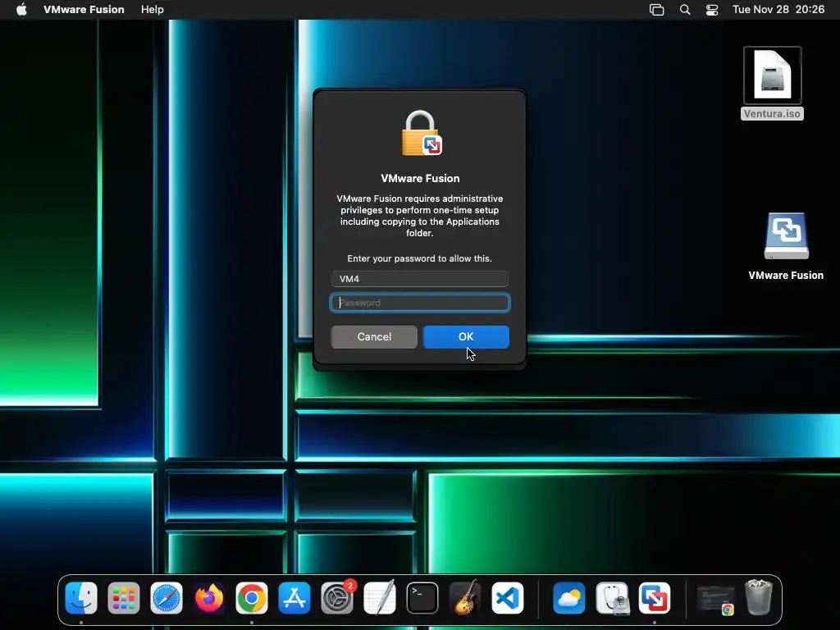The image size is (840, 630).
Task: Click the VMware Fusion icon in the Dock
Action: [654, 598]
